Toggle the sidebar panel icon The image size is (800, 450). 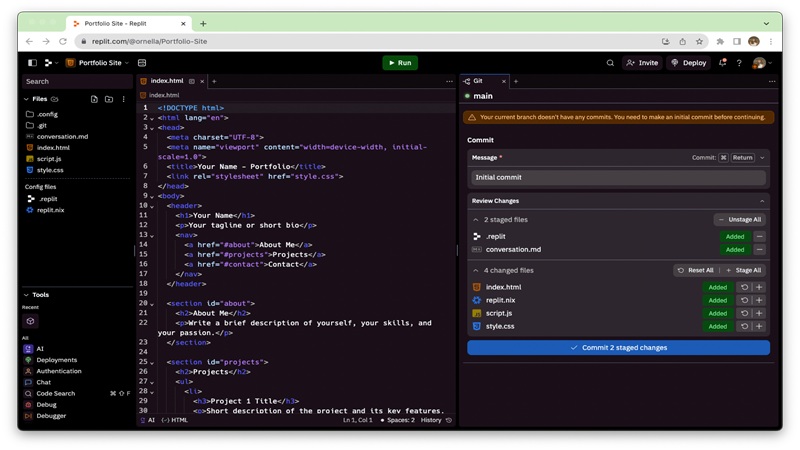pos(32,63)
